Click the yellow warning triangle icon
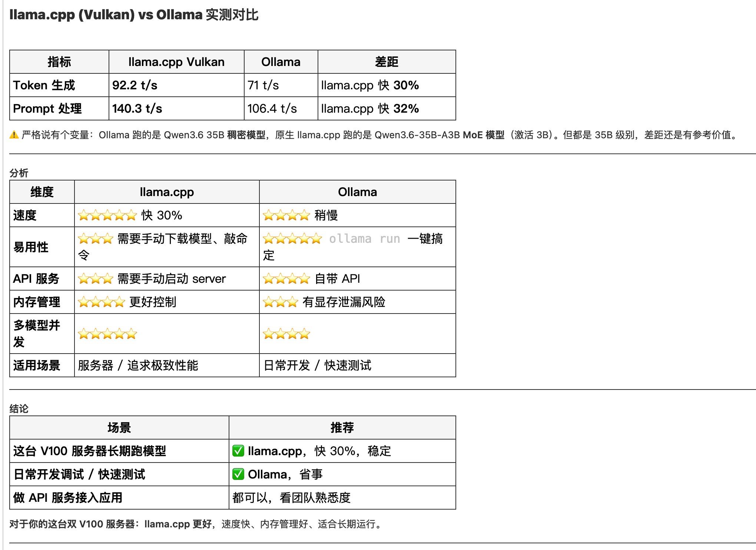This screenshot has height=550, width=756. [x=14, y=135]
